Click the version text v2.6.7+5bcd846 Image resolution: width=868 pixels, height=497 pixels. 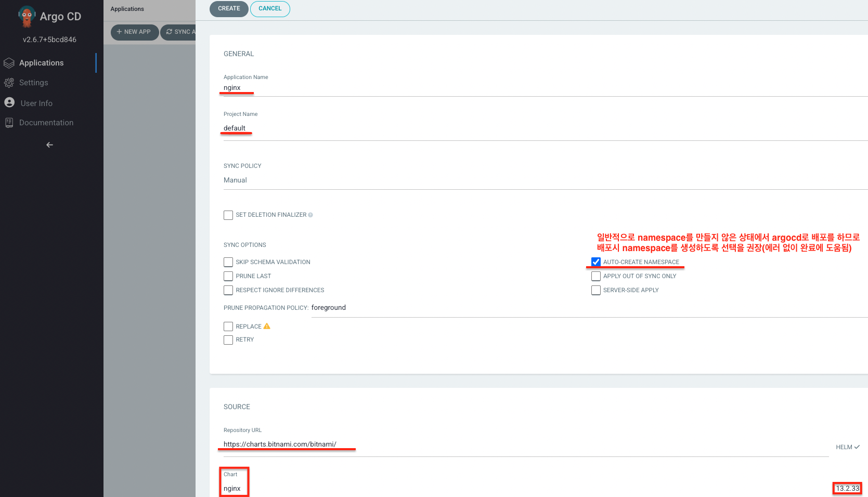(x=49, y=40)
